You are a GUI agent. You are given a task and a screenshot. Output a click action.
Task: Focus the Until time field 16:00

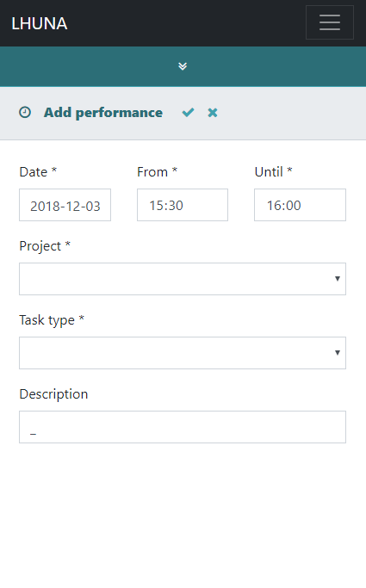click(300, 205)
